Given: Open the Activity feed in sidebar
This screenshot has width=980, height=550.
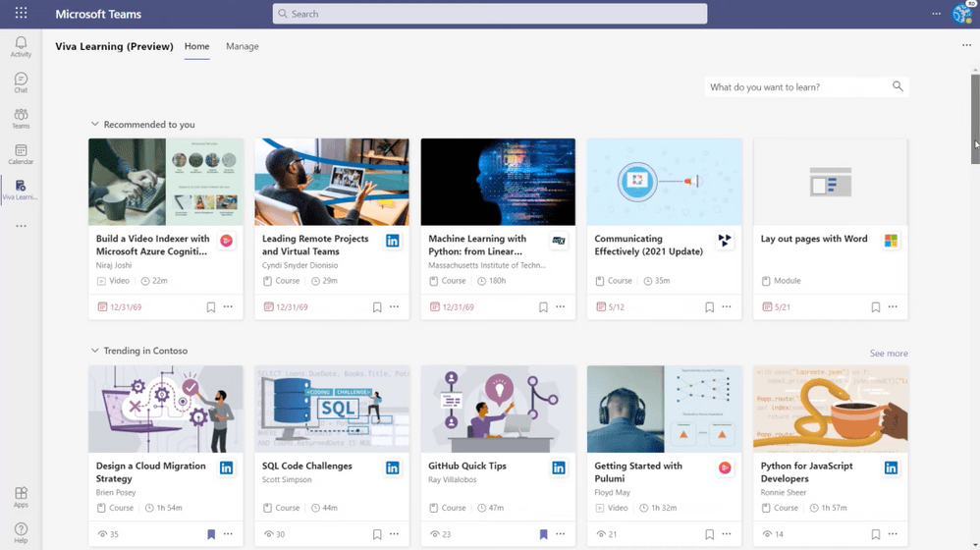Looking at the screenshot, I should pyautogui.click(x=21, y=46).
